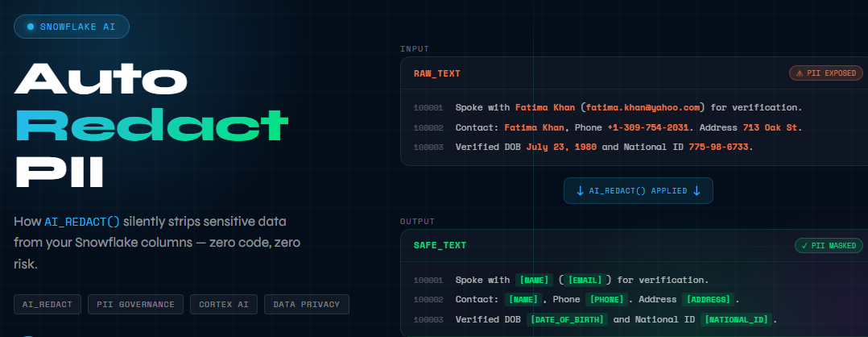Click the [EMAIL] redaction token
Viewport: 868px width, 337px height.
tap(584, 280)
